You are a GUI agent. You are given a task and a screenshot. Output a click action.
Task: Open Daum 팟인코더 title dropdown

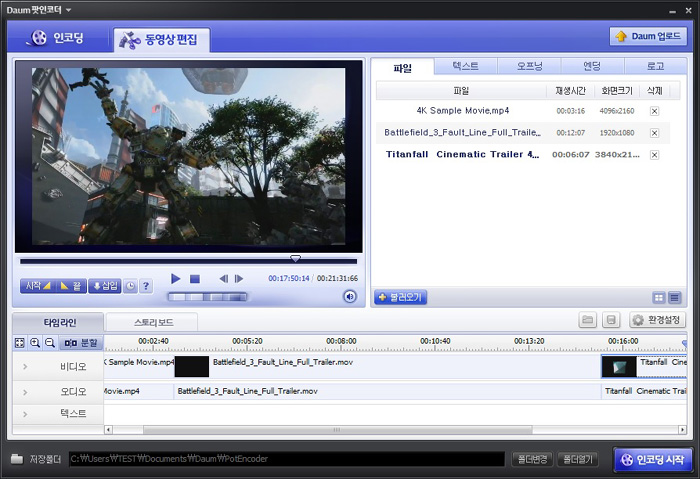point(68,10)
